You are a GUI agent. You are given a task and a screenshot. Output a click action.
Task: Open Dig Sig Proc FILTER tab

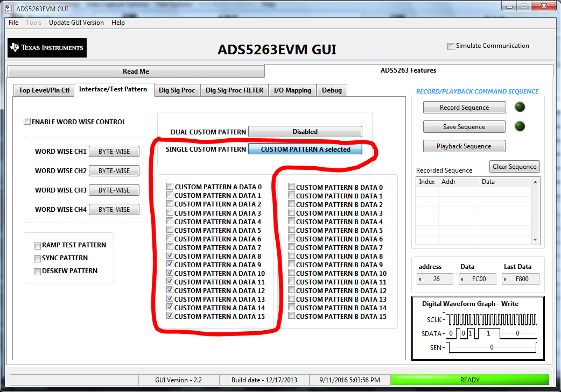point(234,90)
